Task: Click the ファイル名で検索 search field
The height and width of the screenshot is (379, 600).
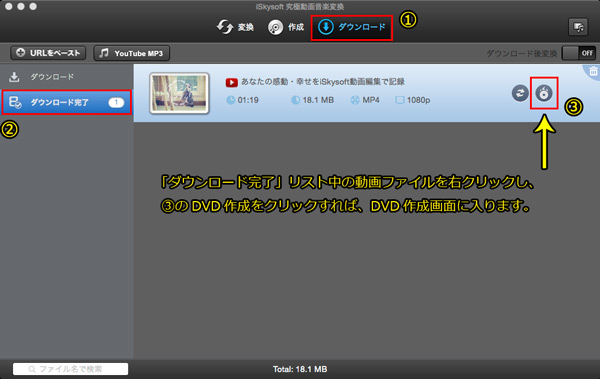Action: click(x=70, y=369)
